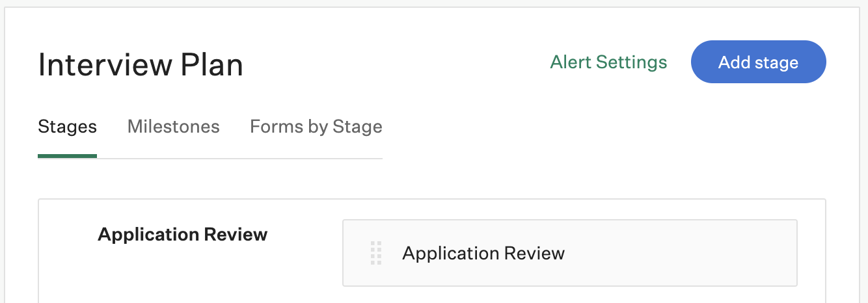Click the Application Review stage group panel
This screenshot has width=868, height=303.
tap(432, 251)
